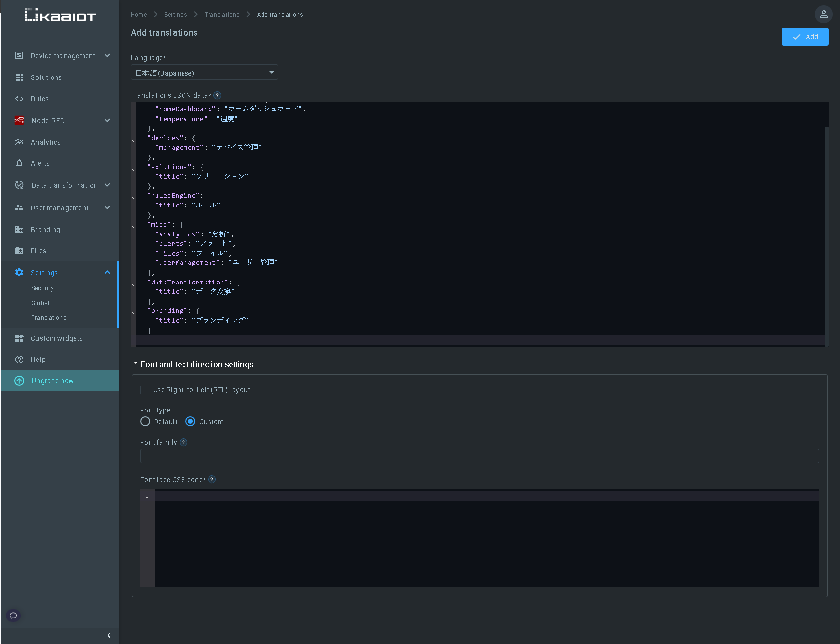
Task: Open Analytics in the sidebar
Action: 46,142
